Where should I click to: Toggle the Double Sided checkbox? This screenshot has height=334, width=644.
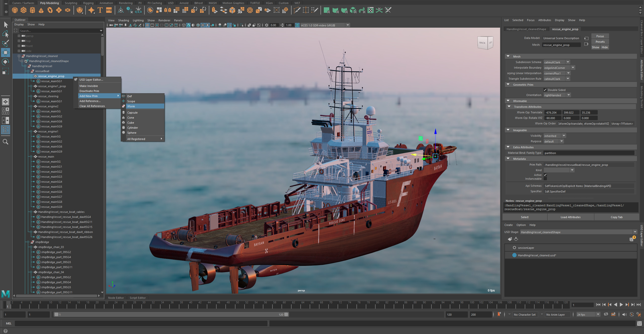point(545,90)
